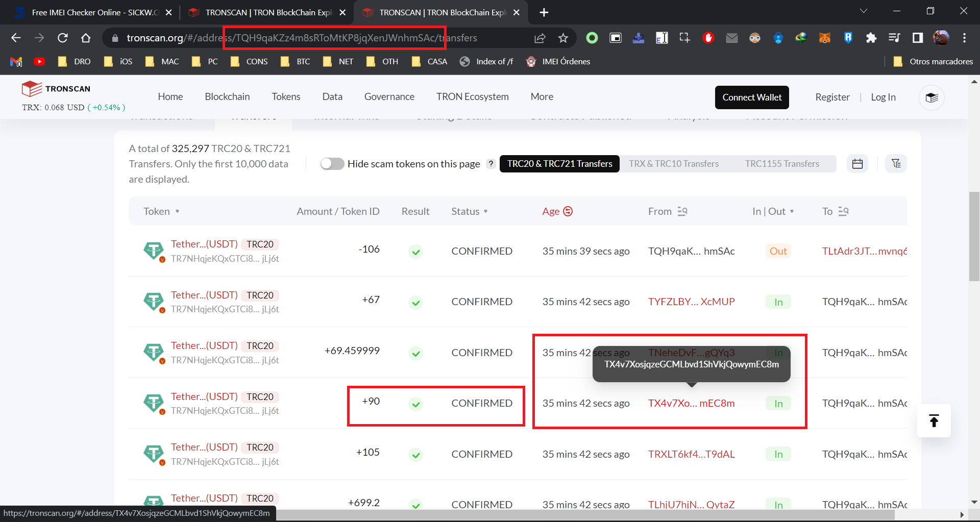Screen dimensions: 980x522
Task: Open the calendar date filter
Action: [857, 164]
